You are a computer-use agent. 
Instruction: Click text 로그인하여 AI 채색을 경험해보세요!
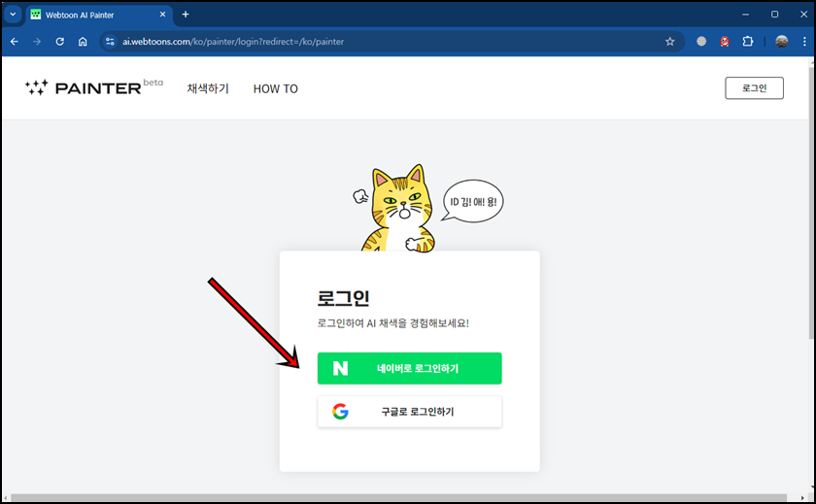[392, 323]
